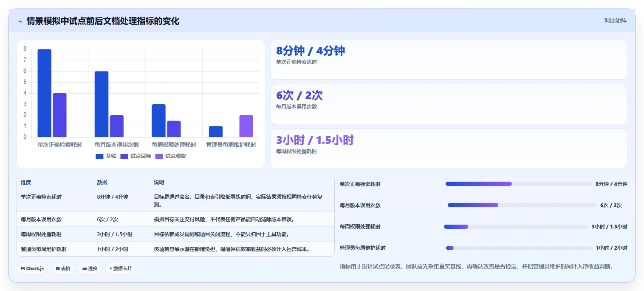
Task: Toggle the 试点观察 legend item in chart
Action: point(171,156)
